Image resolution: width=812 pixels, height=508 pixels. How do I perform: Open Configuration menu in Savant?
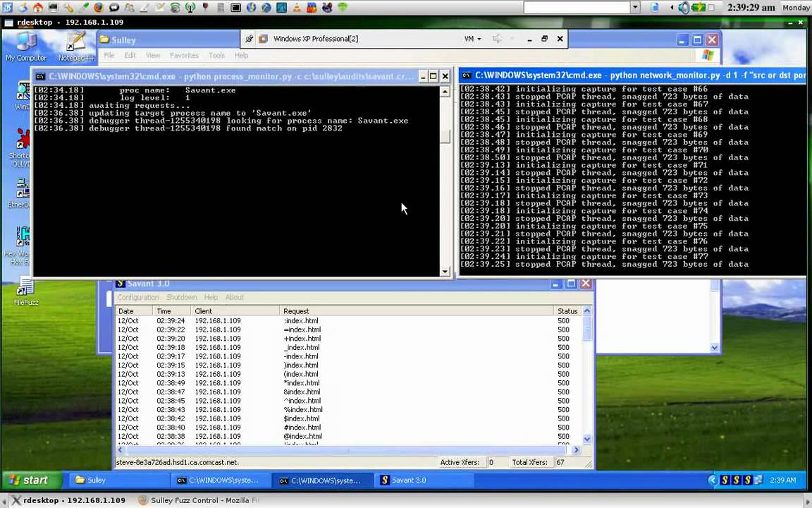[137, 297]
